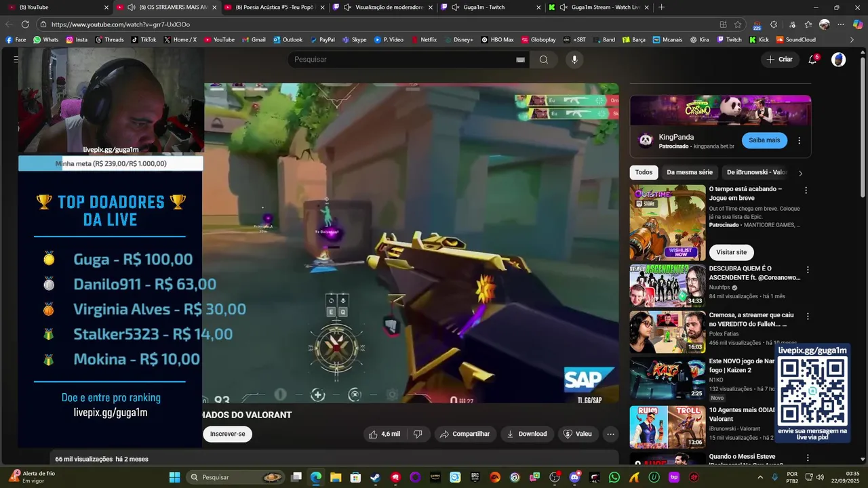Send a Valeu super thanks
Screen dimensions: 868x488
577,434
